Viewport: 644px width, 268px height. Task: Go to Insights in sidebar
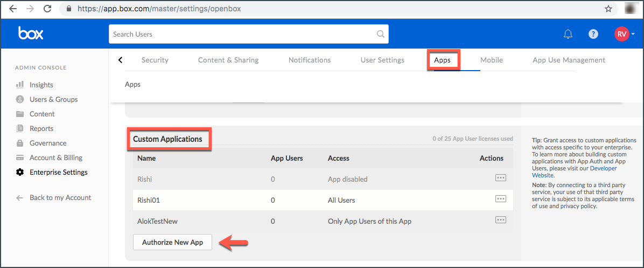[x=41, y=85]
